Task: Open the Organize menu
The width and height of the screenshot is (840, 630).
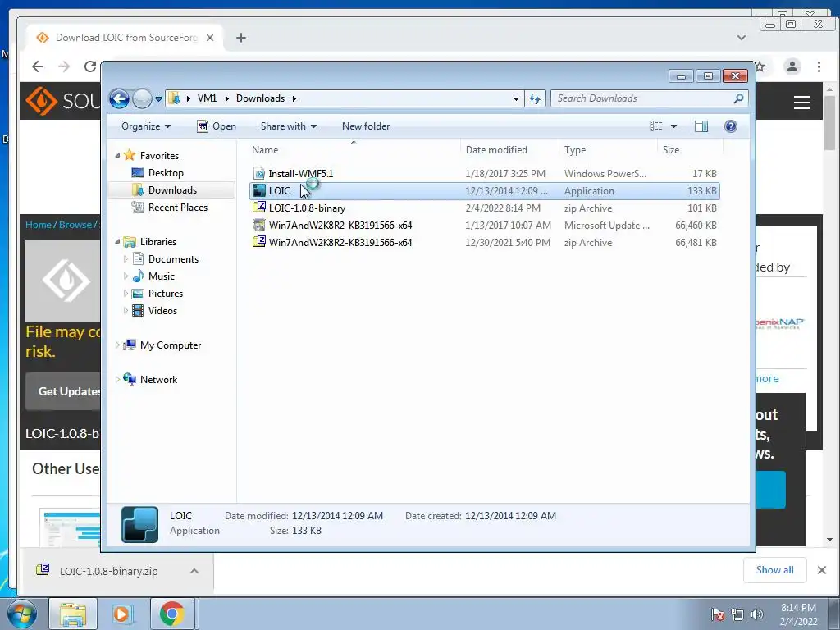Action: point(146,126)
